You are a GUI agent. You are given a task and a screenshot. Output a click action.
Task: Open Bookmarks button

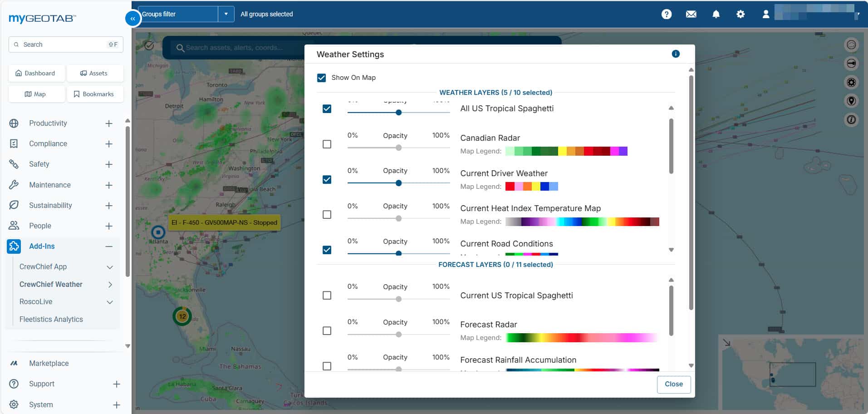pos(95,94)
